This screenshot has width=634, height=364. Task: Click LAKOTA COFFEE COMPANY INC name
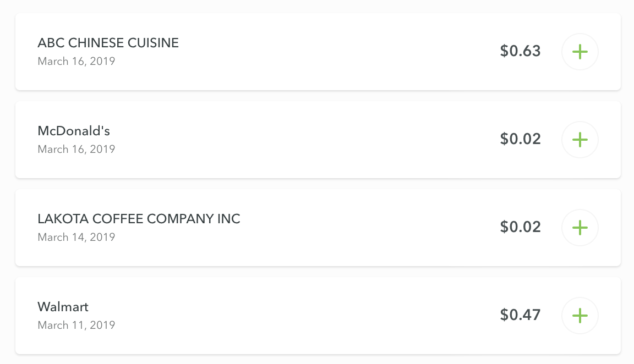pos(139,219)
